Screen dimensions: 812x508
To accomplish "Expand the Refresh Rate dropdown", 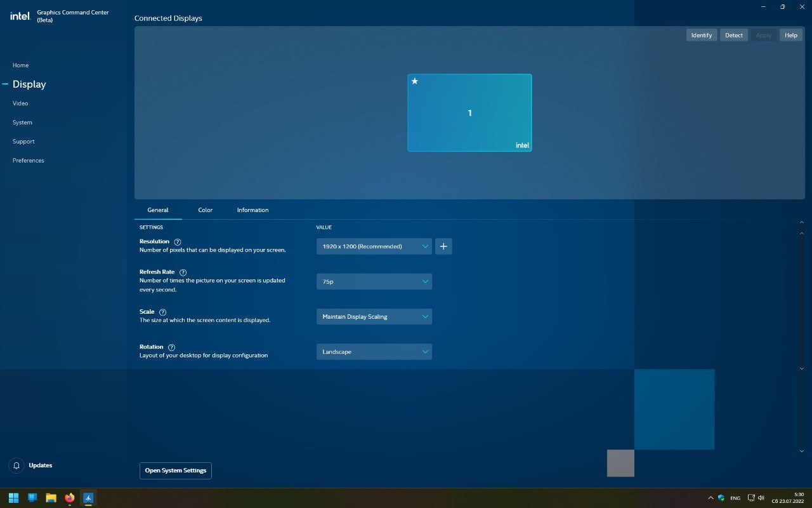I will coord(374,281).
